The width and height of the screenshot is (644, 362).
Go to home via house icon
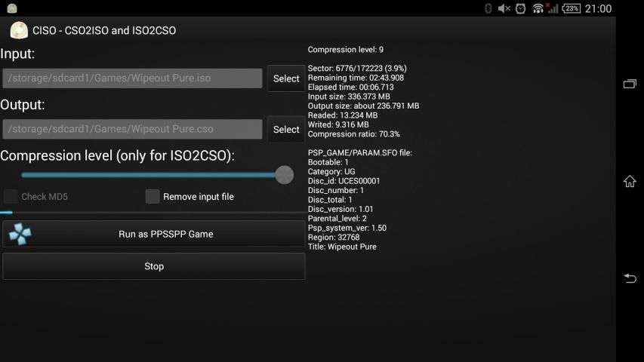pos(630,181)
